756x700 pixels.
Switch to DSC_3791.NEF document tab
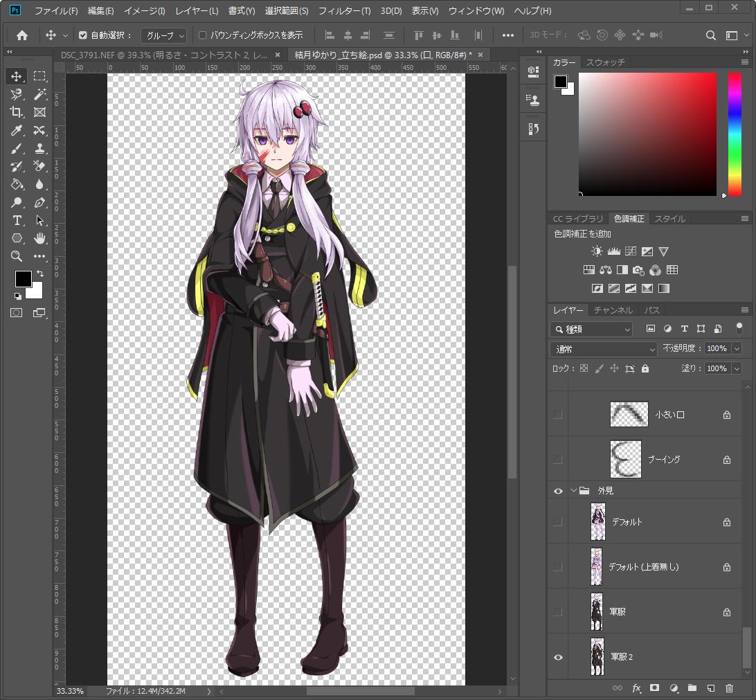[x=164, y=55]
